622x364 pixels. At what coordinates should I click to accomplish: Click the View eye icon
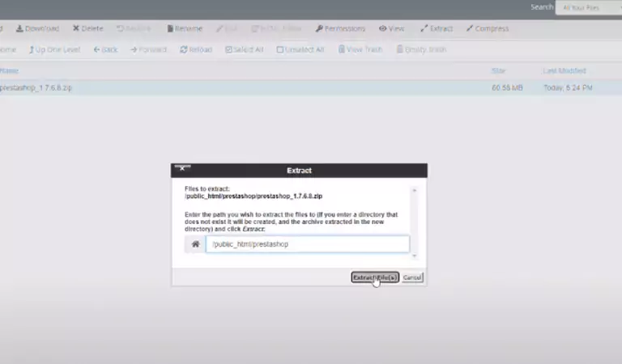(x=382, y=28)
